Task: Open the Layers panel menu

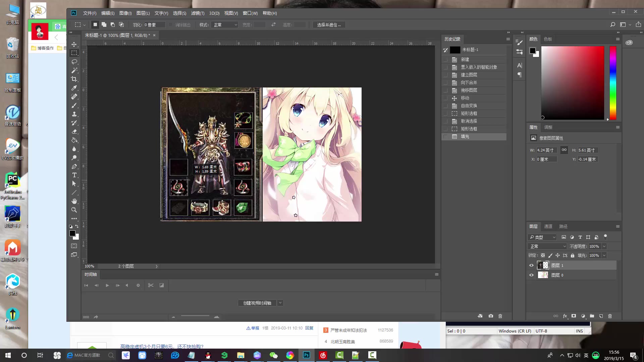Action: tap(618, 227)
